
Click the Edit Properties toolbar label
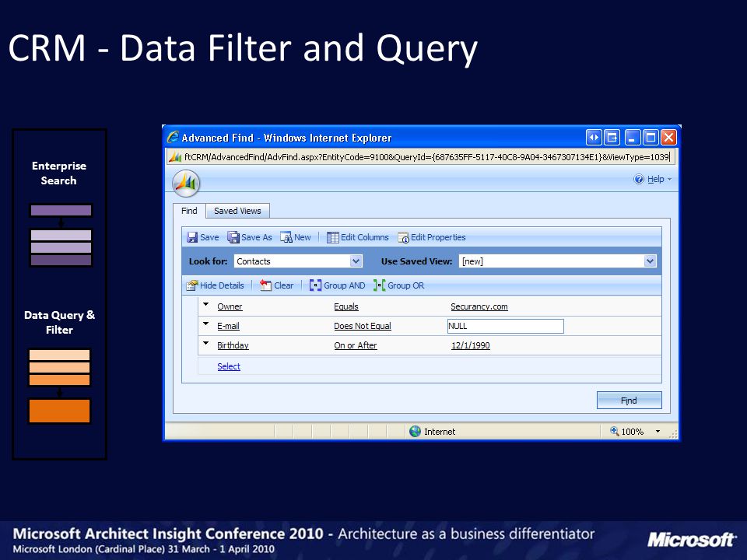point(438,237)
